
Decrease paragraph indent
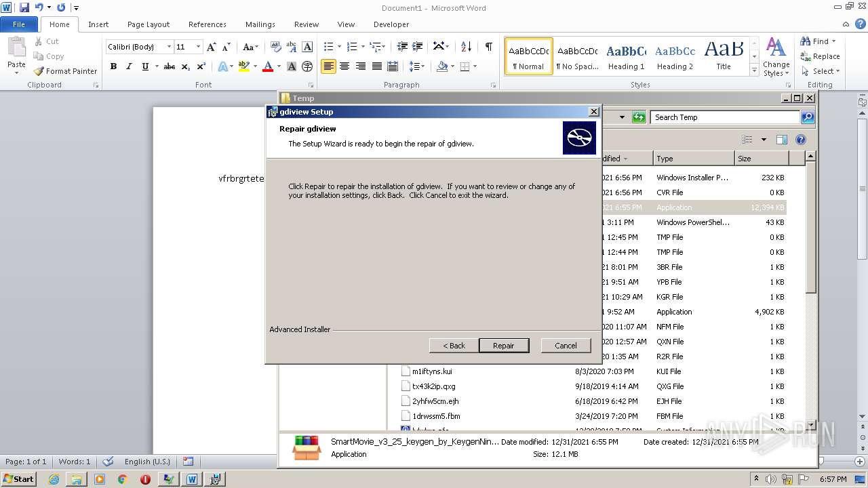click(x=402, y=47)
